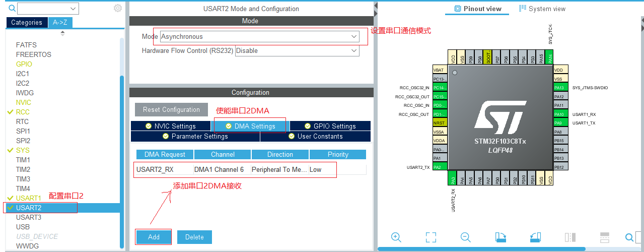Viewport: 644px width, 252px height.
Task: Select RCC in the peripheral list
Action: 23,112
